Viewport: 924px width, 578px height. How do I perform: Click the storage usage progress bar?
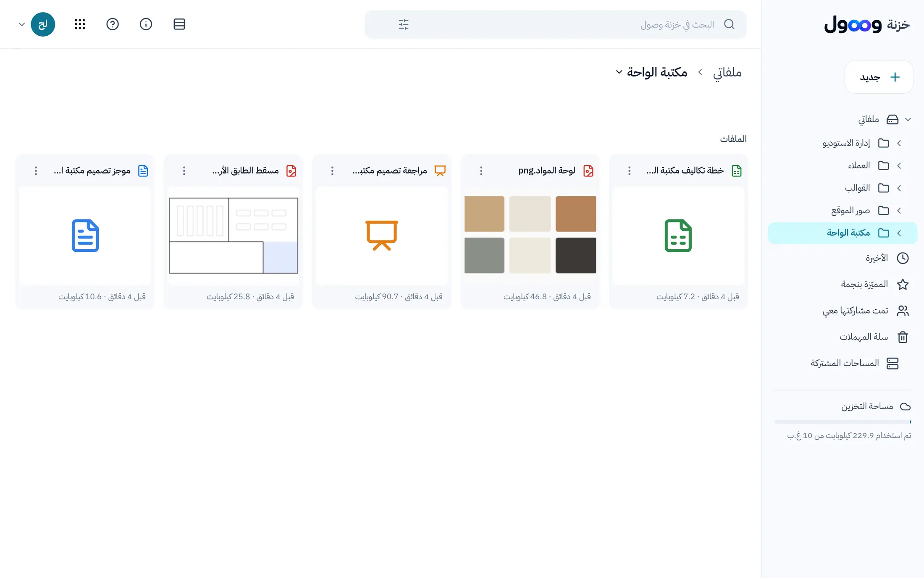tap(843, 422)
